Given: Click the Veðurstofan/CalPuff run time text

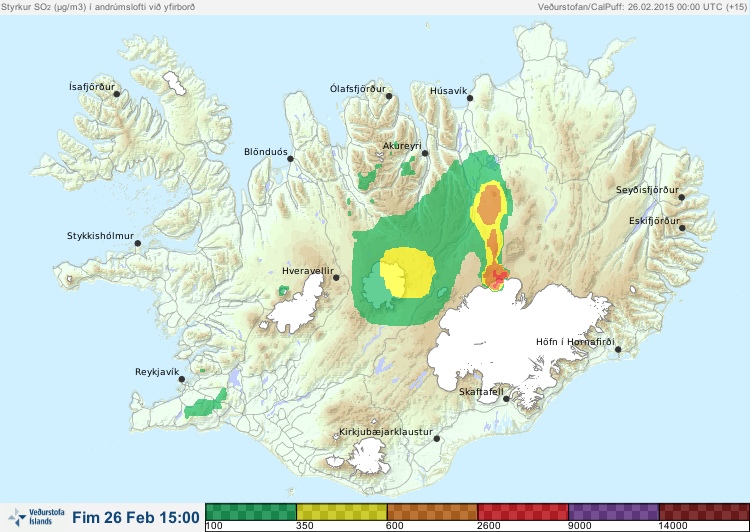Looking at the screenshot, I should [x=642, y=7].
